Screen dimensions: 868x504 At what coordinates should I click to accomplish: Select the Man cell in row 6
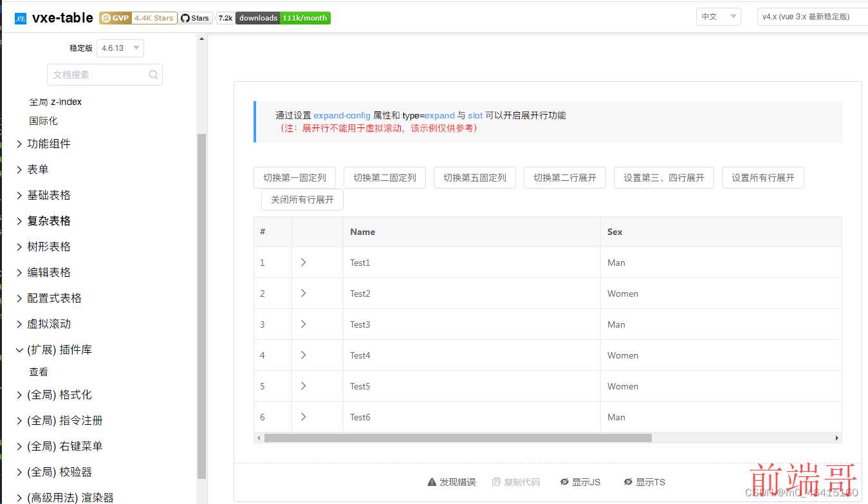721,417
